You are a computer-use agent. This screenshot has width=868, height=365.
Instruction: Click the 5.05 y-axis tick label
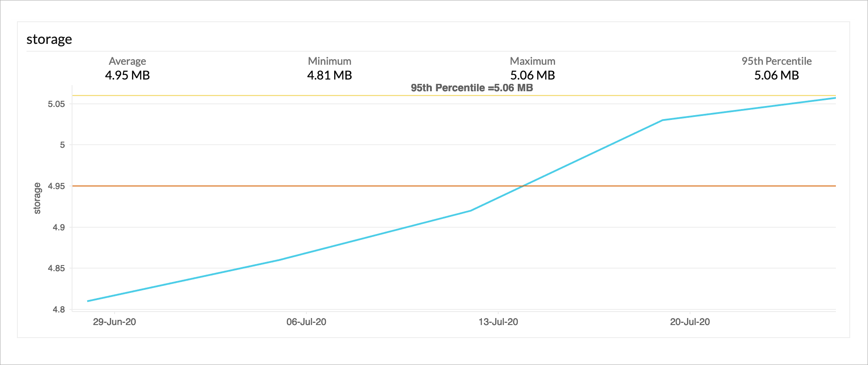[56, 104]
